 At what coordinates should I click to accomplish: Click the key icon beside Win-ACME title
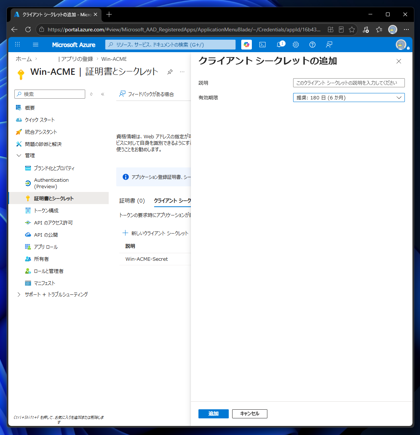point(21,74)
